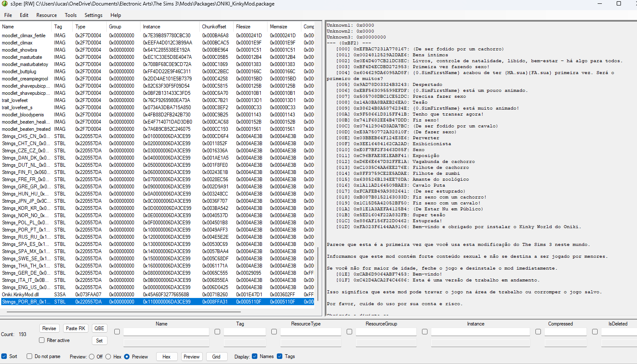
Task: Tick the checkbox beside the Instance filter field
Action: tap(425, 332)
